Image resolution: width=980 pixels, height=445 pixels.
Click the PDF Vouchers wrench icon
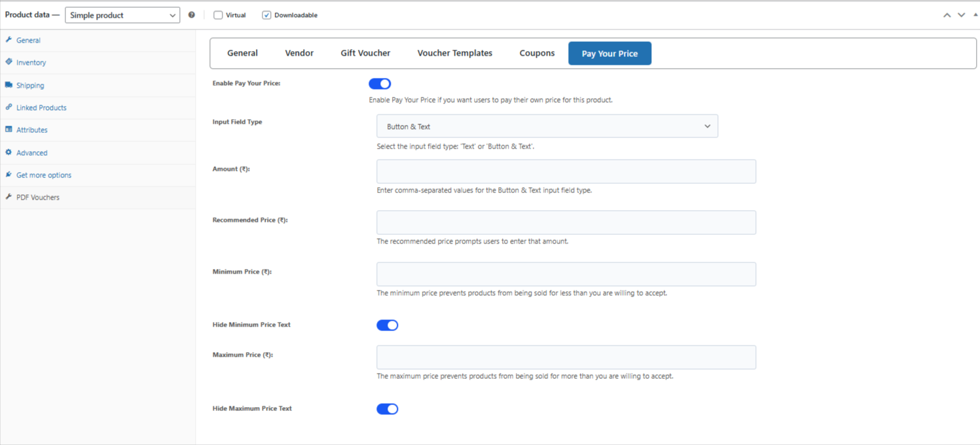tap(9, 197)
